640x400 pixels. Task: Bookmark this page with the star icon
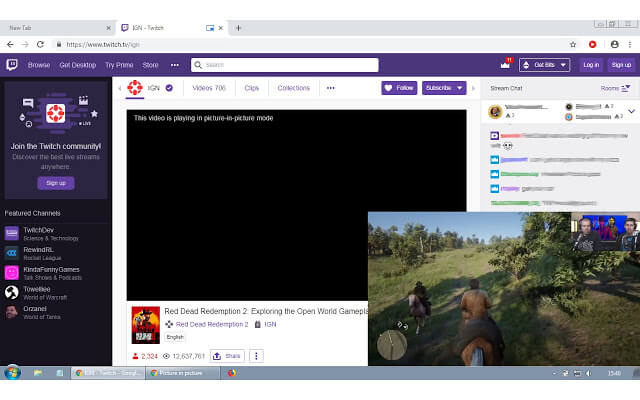[x=573, y=44]
